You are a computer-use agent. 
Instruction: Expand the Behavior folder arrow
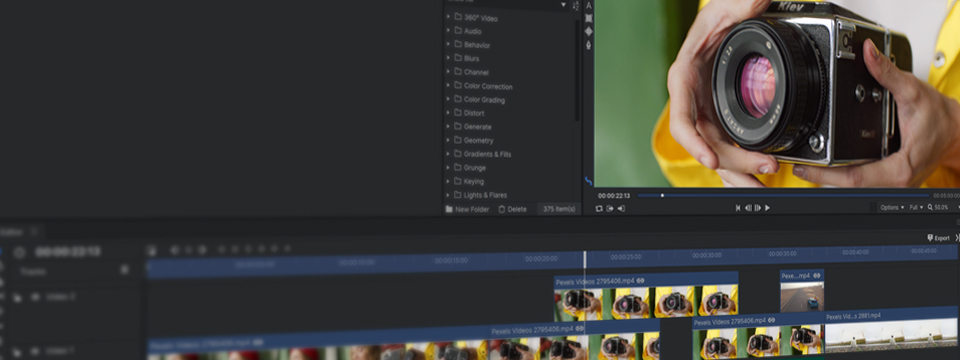coord(448,44)
